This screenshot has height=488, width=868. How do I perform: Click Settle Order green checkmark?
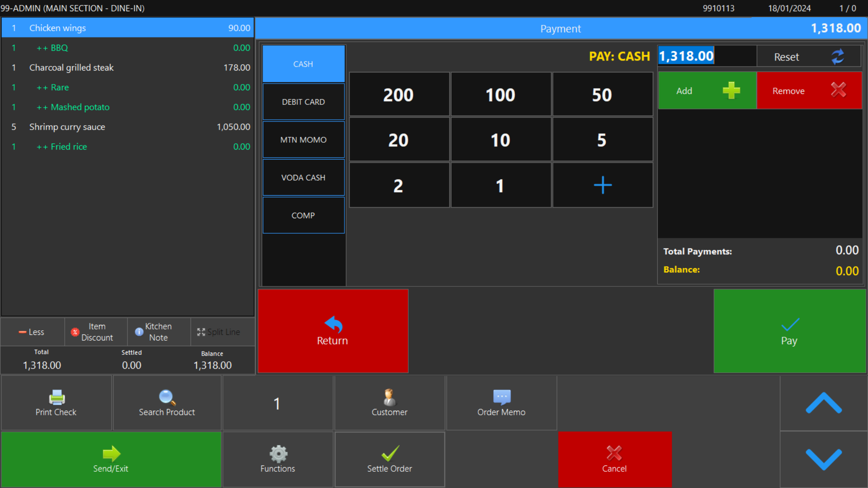[390, 453]
